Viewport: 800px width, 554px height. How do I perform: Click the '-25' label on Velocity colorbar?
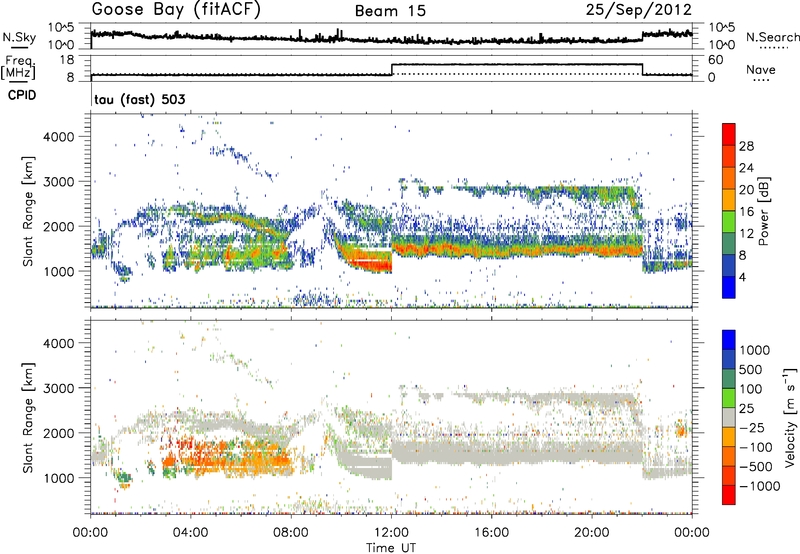pyautogui.click(x=753, y=427)
